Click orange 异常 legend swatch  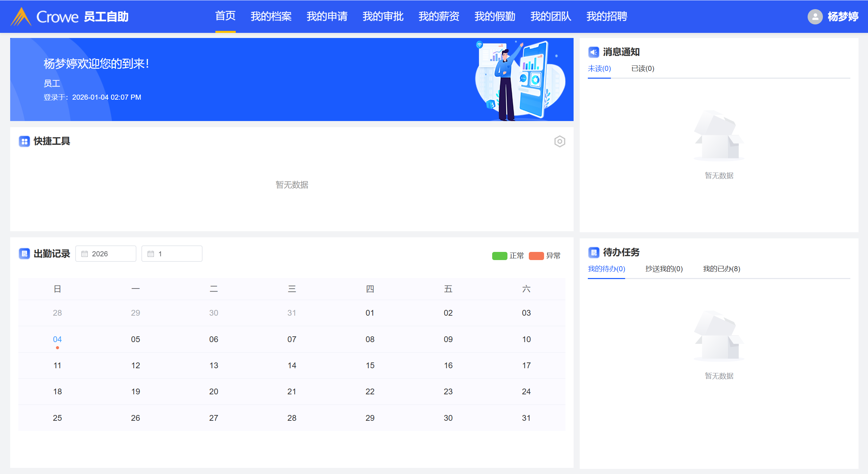coord(536,256)
